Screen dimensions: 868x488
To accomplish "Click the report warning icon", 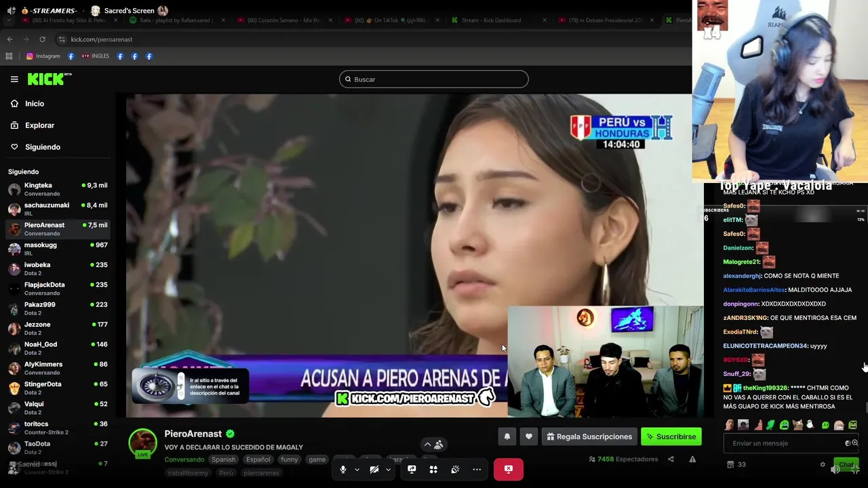I will [692, 459].
